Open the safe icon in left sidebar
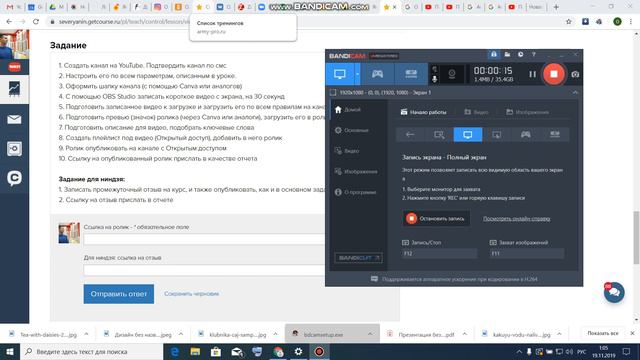 click(14, 149)
